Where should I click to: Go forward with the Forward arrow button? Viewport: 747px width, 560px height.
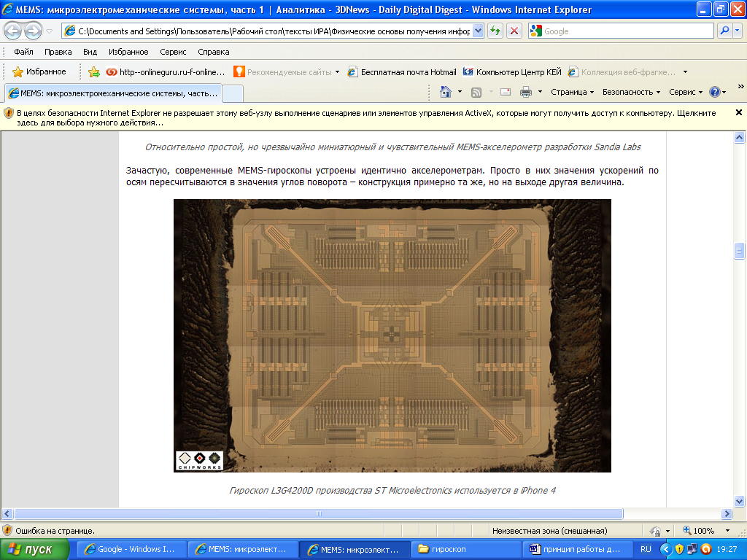click(x=33, y=31)
